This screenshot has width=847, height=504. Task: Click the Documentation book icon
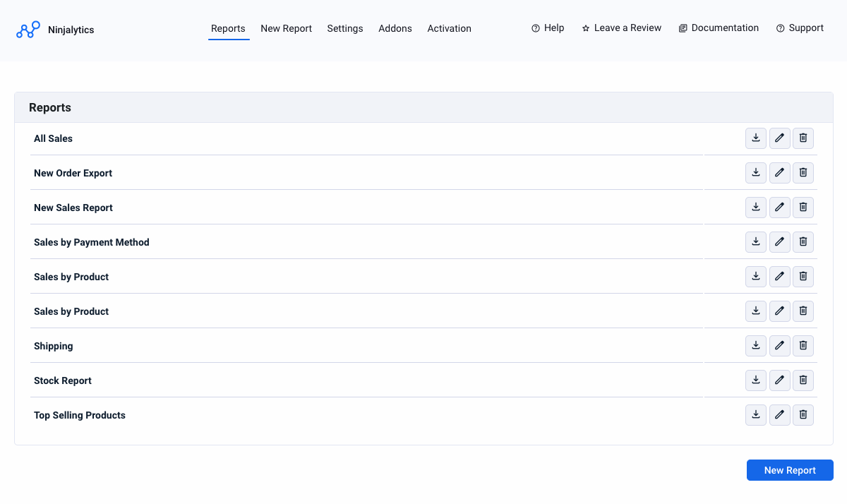[x=682, y=28]
